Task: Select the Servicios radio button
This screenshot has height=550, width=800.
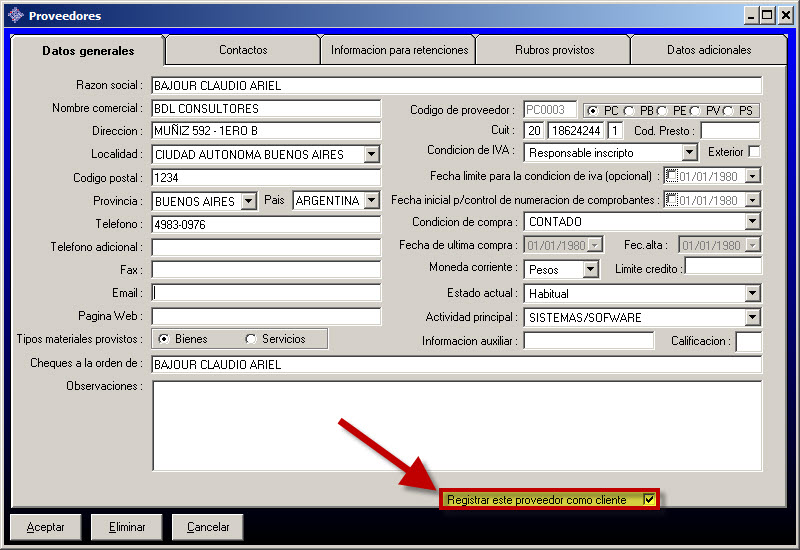Action: point(251,339)
